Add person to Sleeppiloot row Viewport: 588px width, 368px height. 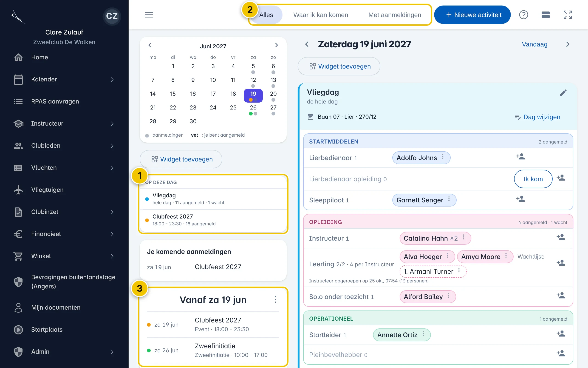(520, 199)
